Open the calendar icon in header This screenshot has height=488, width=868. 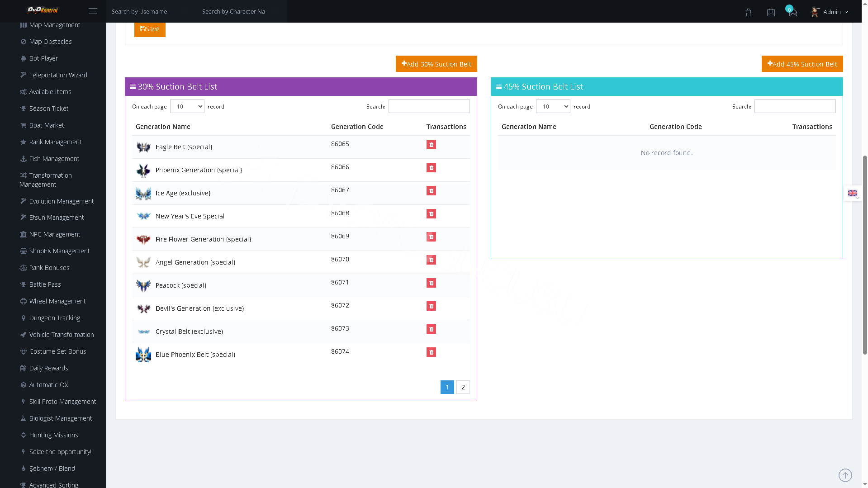coord(771,13)
